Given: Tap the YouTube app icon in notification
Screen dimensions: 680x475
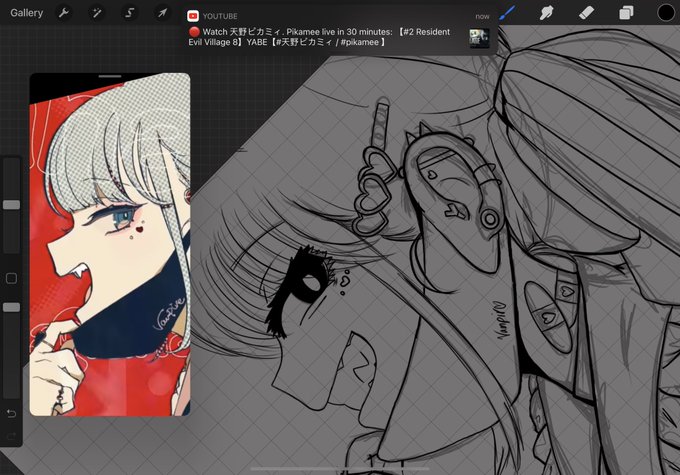Looking at the screenshot, I should point(193,16).
